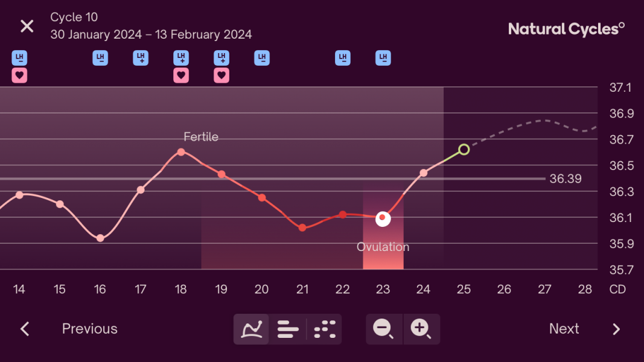Tap the LH icon above day 23

383,58
